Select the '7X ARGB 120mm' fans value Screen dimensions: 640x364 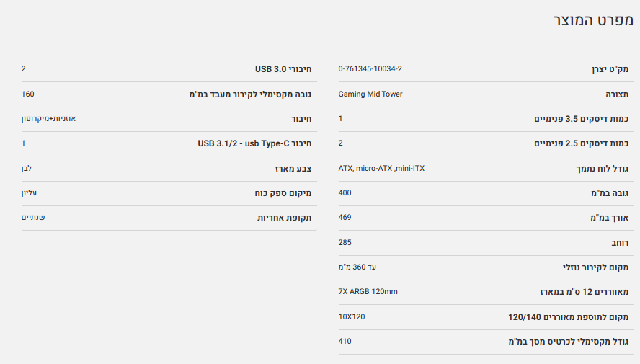coord(368,292)
